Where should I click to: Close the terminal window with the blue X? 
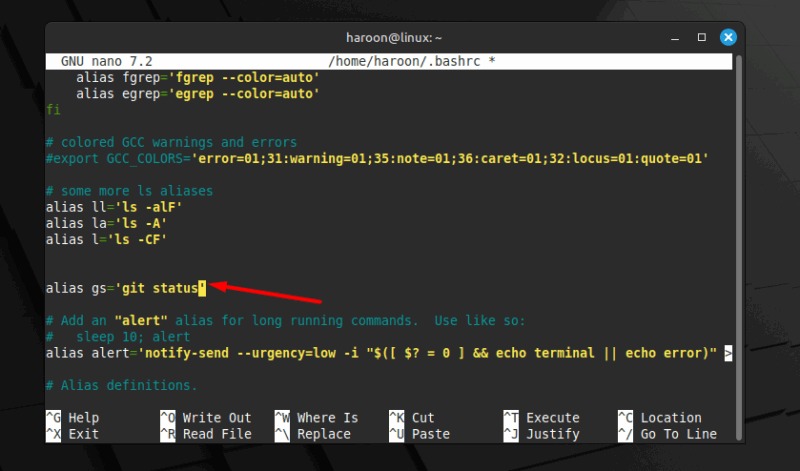point(728,37)
